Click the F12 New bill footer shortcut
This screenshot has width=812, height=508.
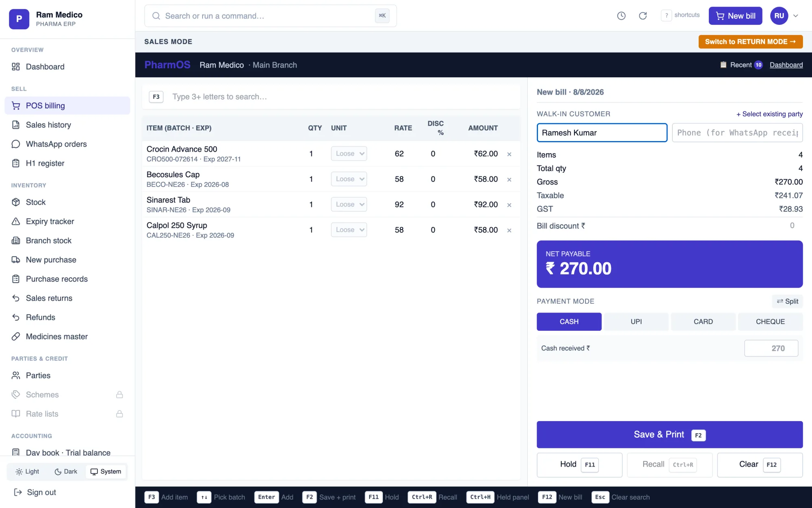coord(560,497)
